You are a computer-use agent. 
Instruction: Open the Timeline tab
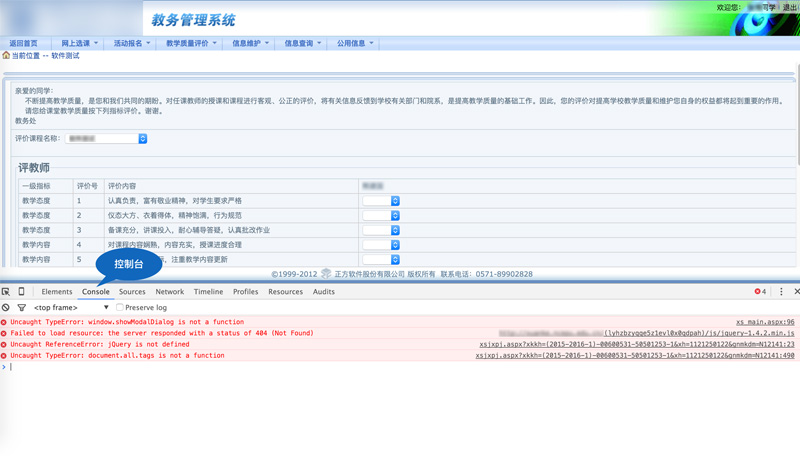click(x=208, y=292)
